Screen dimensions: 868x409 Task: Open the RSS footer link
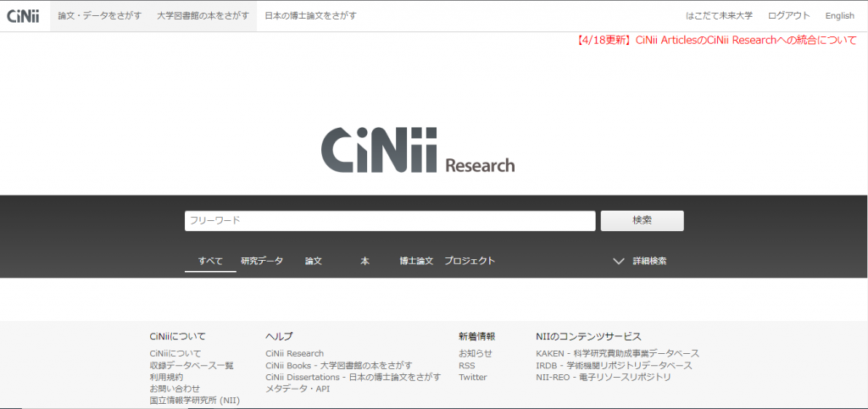[467, 365]
